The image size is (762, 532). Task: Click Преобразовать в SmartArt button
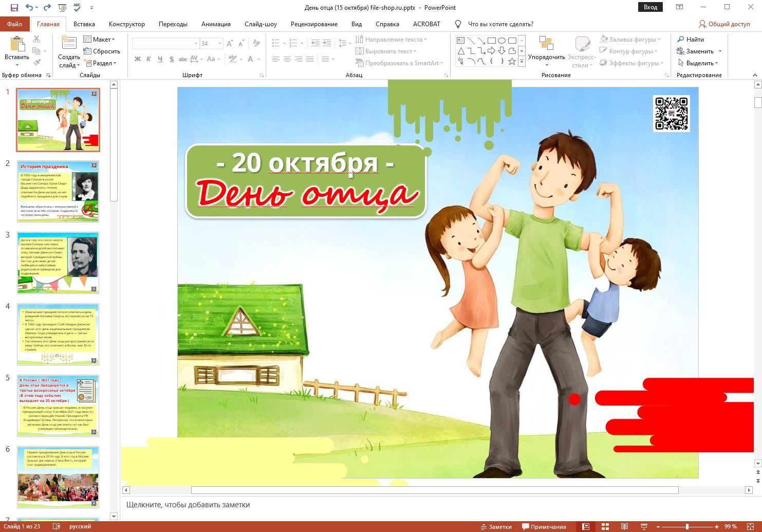point(399,63)
